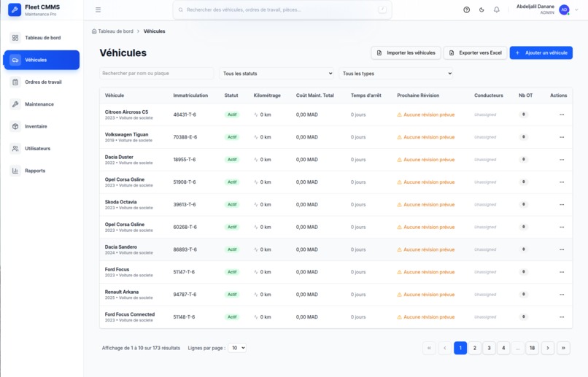Expand the Tous les statuts dropdown
This screenshot has width=588, height=377.
[276, 74]
